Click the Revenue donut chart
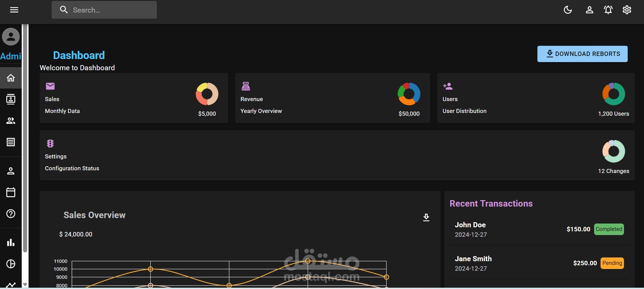 pos(409,94)
